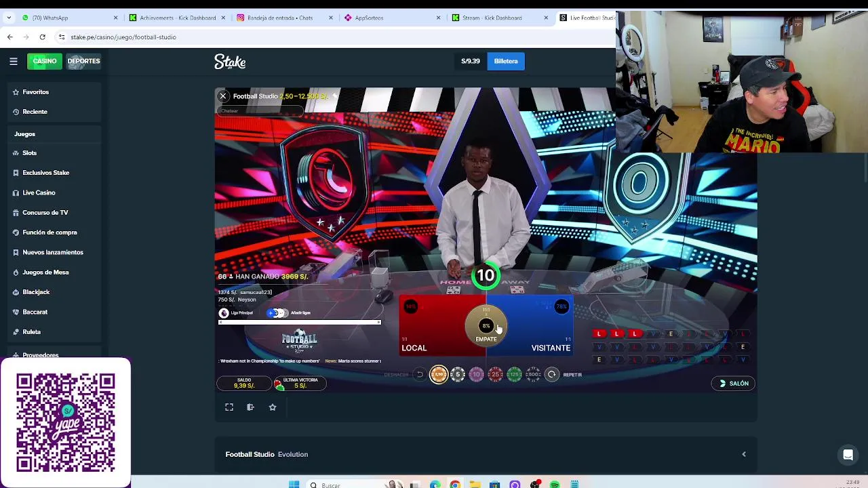The height and width of the screenshot is (488, 868).
Task: Open Juegos de Mesa sidebar item
Action: [54, 272]
